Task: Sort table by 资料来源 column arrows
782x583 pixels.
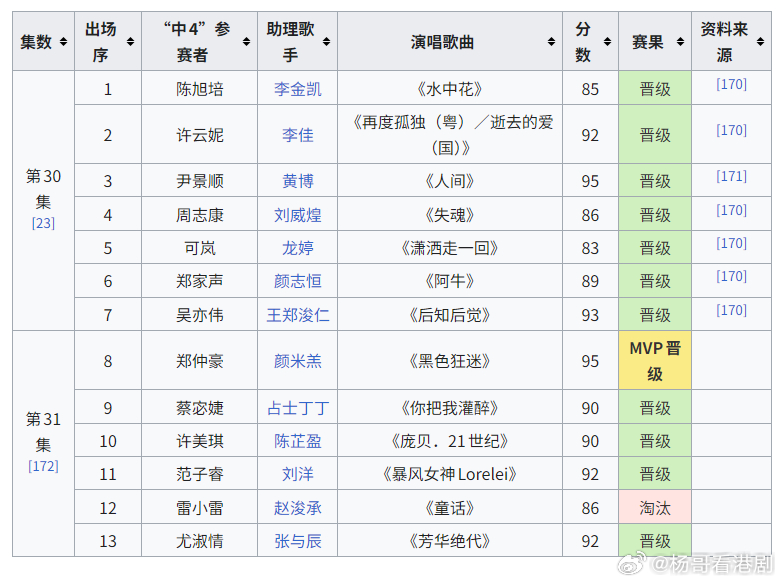Action: [x=761, y=42]
